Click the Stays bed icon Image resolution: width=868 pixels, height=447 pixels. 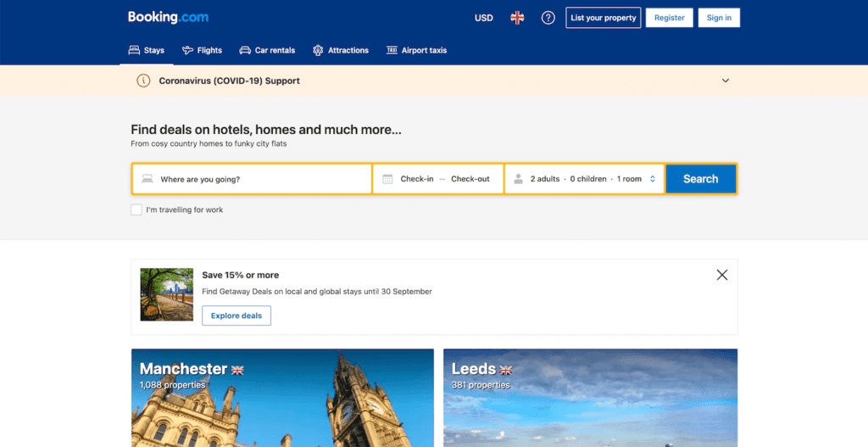click(x=134, y=50)
